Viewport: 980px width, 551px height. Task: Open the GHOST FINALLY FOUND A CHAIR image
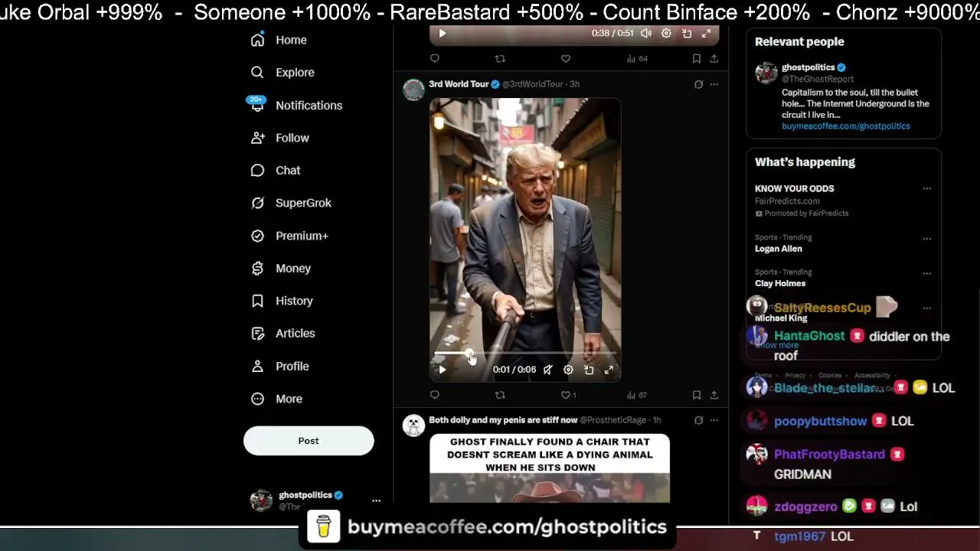(550, 468)
